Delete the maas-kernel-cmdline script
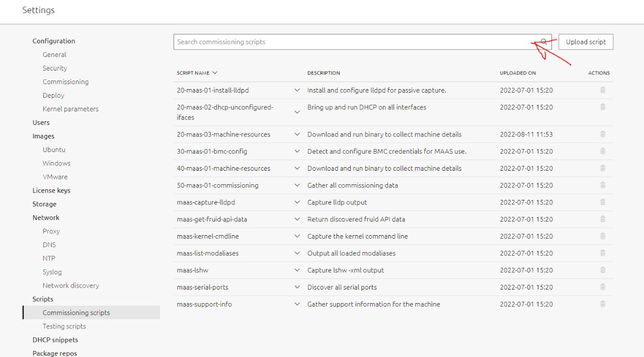The width and height of the screenshot is (644, 357). (603, 236)
